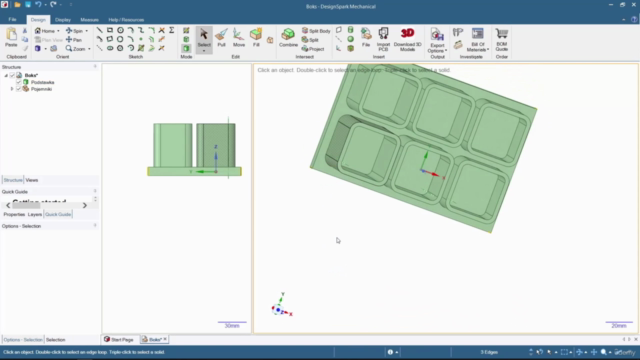
Task: Click the Podstawka tree item
Action: tap(42, 82)
